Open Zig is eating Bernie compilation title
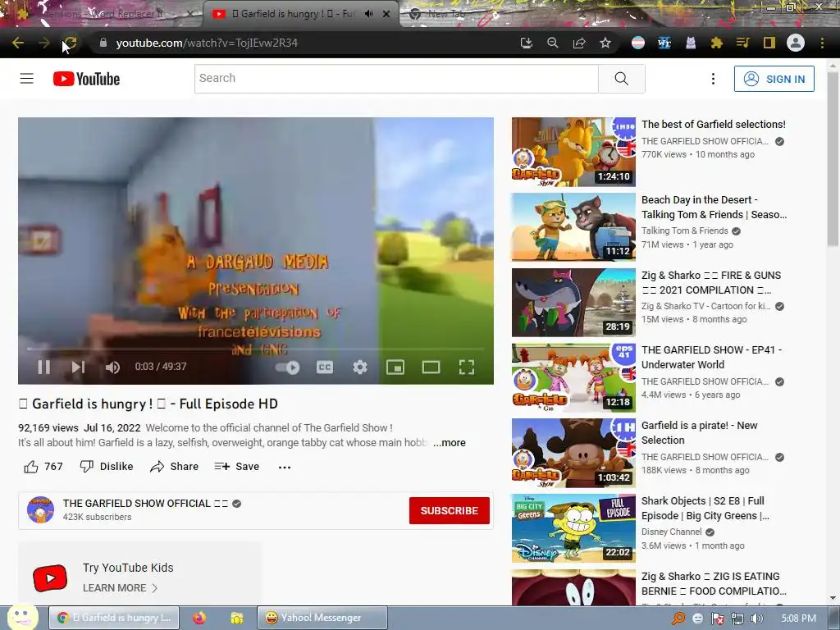Screen dimensions: 840x630 tap(714, 583)
